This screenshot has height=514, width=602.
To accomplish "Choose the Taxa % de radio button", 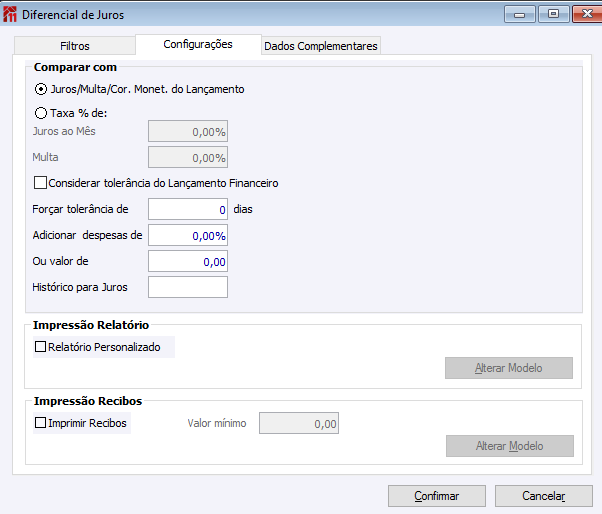I will pyautogui.click(x=41, y=113).
